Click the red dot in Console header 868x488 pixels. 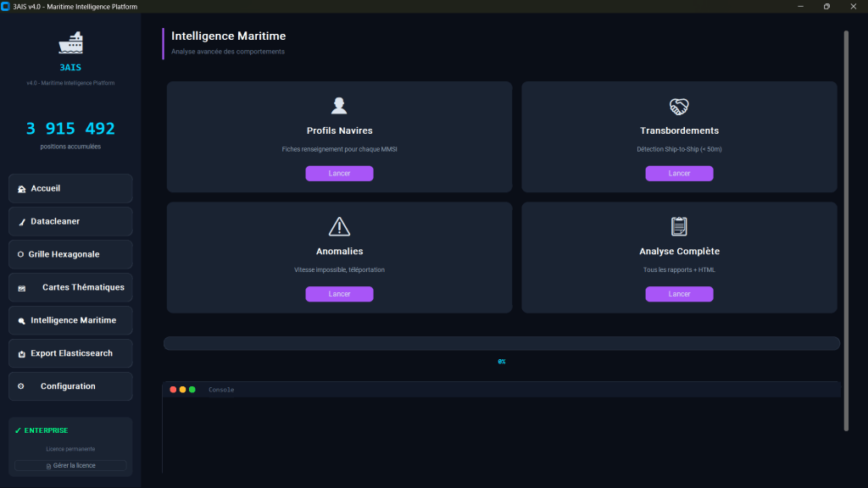click(x=173, y=390)
